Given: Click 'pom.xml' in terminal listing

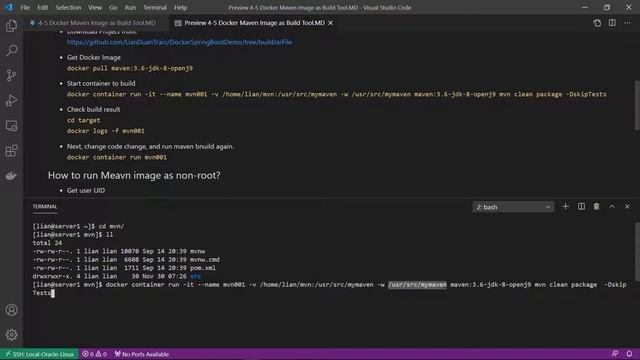Looking at the screenshot, I should click(203, 268).
